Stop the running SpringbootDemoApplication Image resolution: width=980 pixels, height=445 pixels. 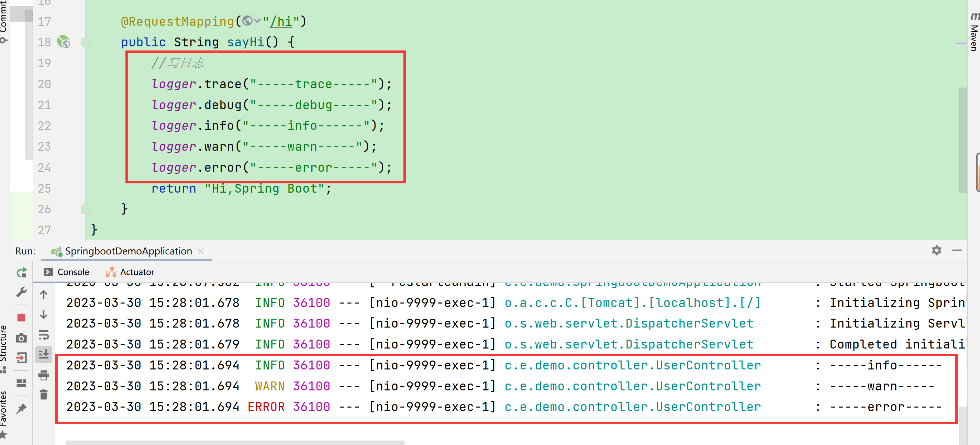[x=21, y=317]
